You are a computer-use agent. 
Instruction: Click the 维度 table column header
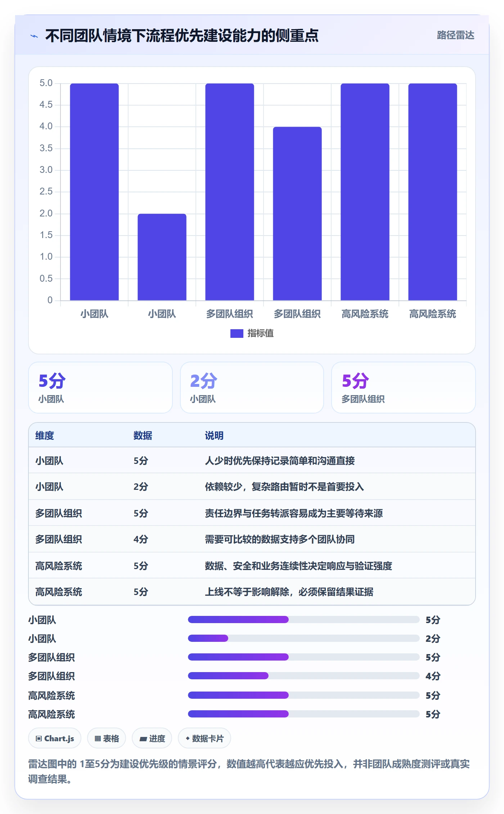click(45, 435)
